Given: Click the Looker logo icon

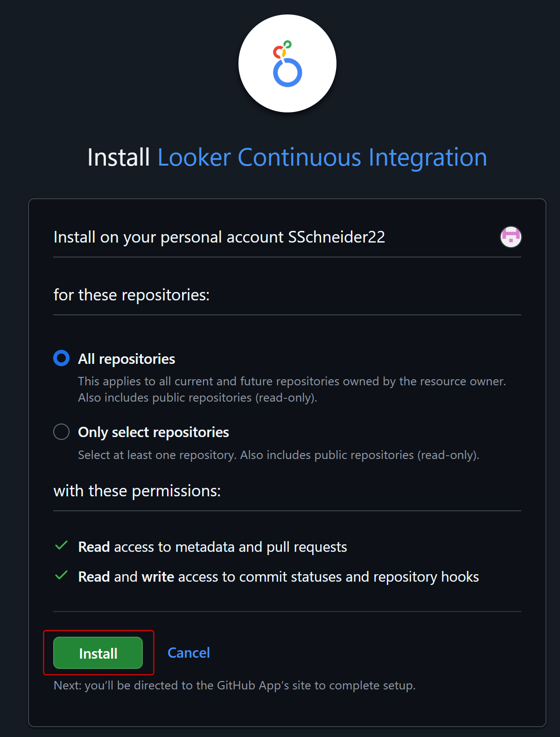Looking at the screenshot, I should [287, 63].
